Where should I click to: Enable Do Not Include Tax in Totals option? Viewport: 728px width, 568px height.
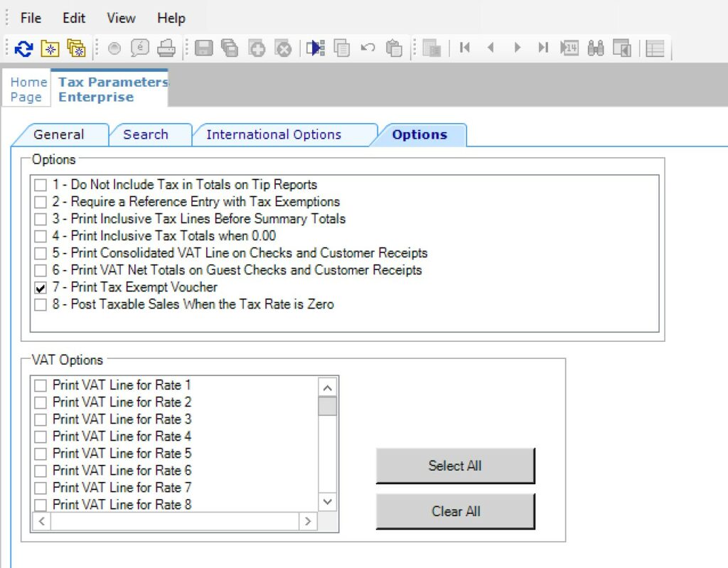(x=41, y=185)
